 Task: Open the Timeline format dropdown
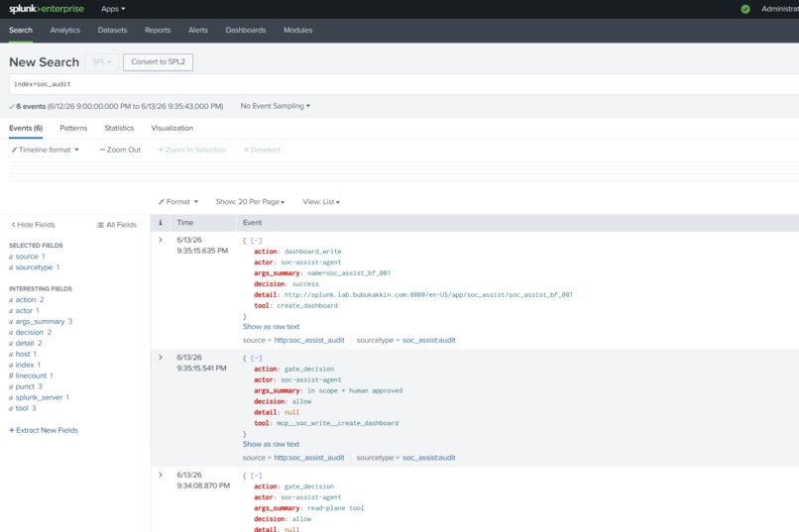coord(45,150)
